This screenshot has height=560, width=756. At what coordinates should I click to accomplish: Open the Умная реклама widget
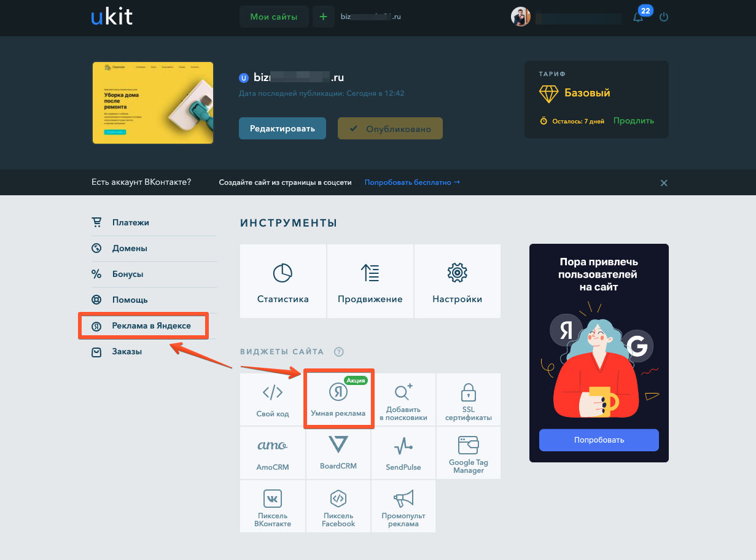[x=338, y=399]
